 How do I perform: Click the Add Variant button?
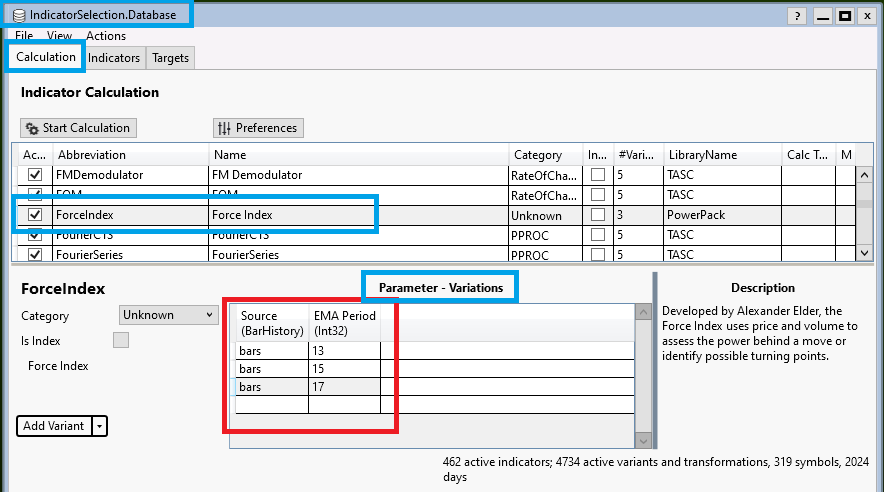(54, 426)
